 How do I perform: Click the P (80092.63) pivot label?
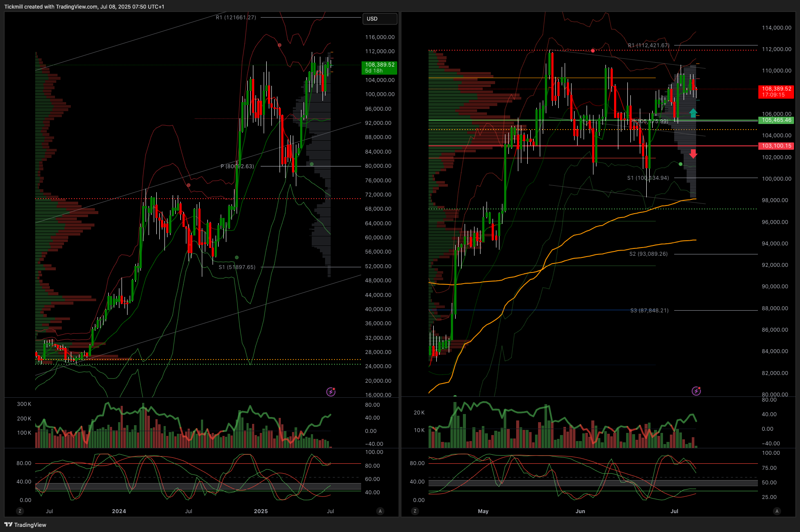(x=237, y=166)
